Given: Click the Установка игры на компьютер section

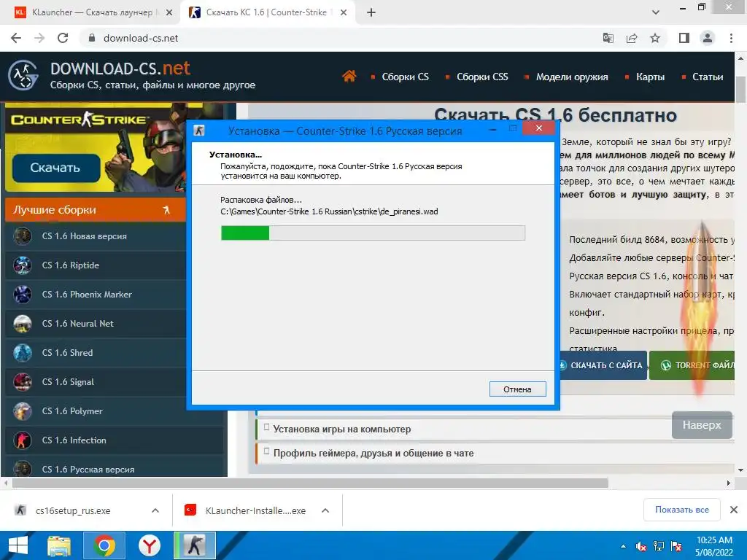Looking at the screenshot, I should pos(495,429).
